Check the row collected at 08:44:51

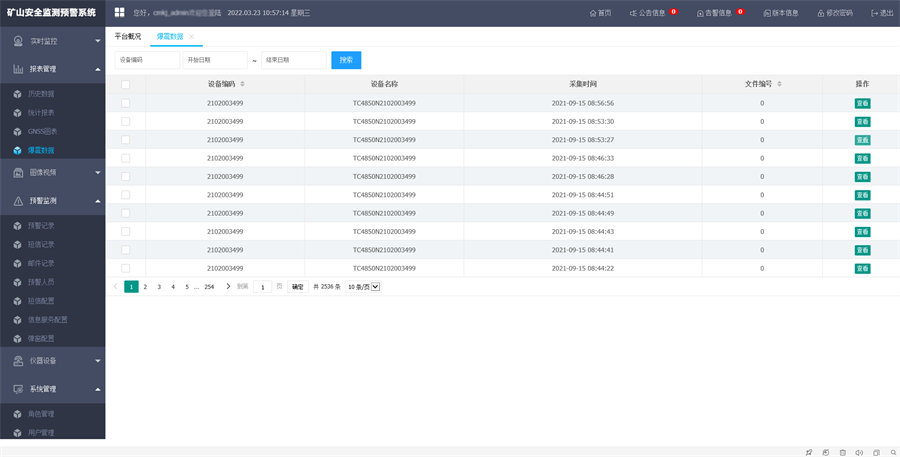tap(126, 195)
